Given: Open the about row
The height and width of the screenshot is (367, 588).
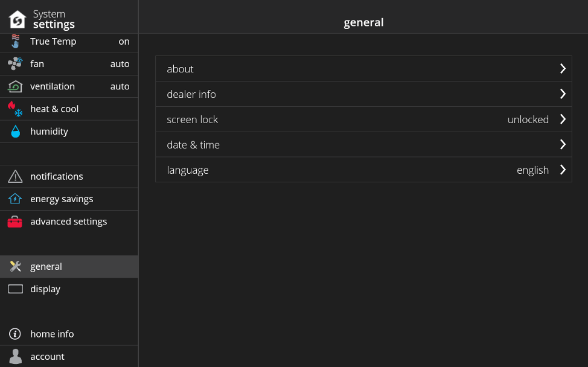Looking at the screenshot, I should pyautogui.click(x=363, y=69).
